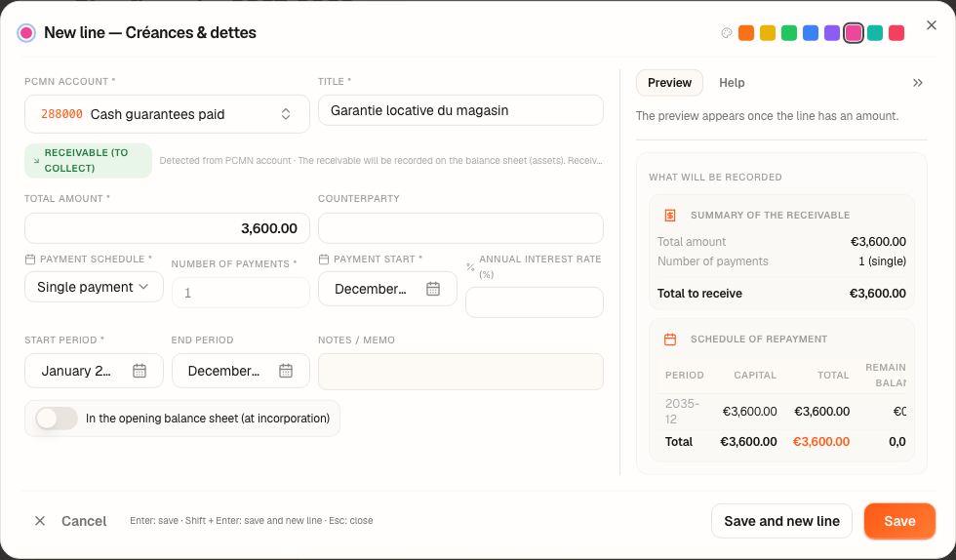
Task: Click the 'CAPITAL' column header
Action: tap(755, 376)
